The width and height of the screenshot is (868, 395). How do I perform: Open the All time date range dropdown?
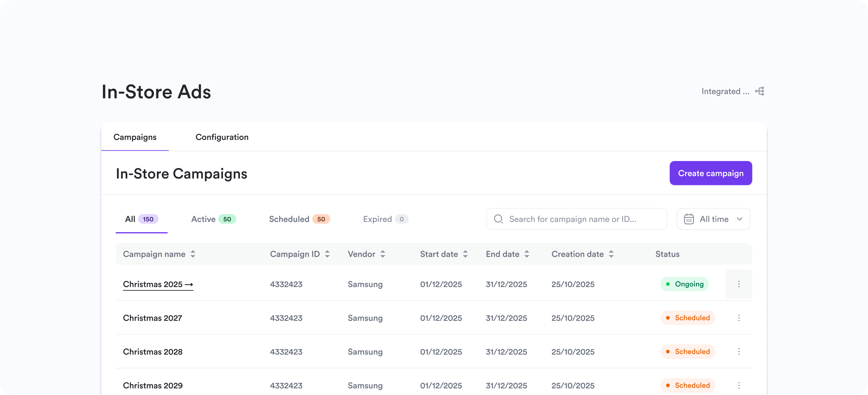714,219
